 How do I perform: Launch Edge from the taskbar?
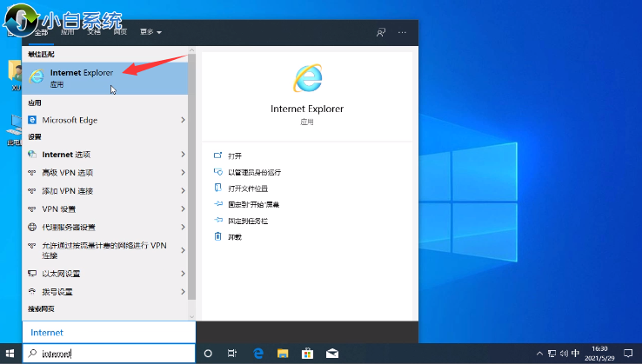click(x=258, y=354)
